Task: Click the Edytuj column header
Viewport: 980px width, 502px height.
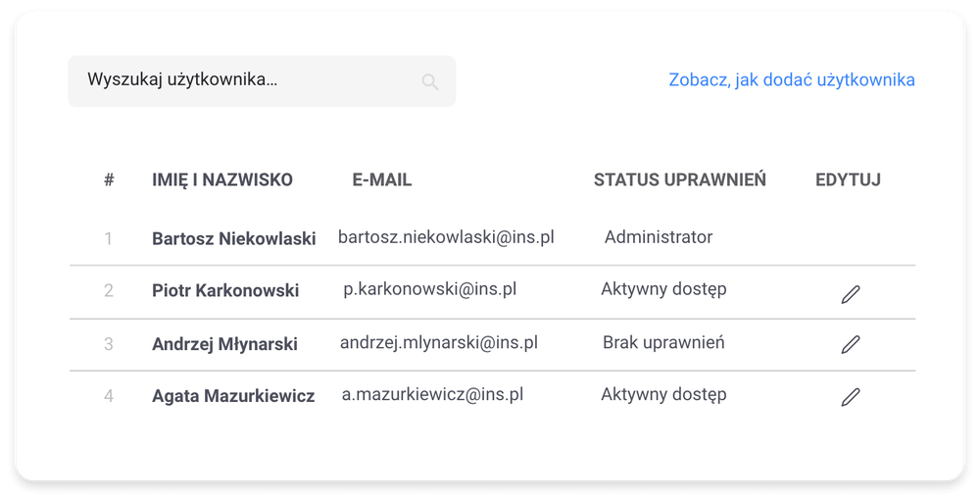Action: (x=848, y=180)
